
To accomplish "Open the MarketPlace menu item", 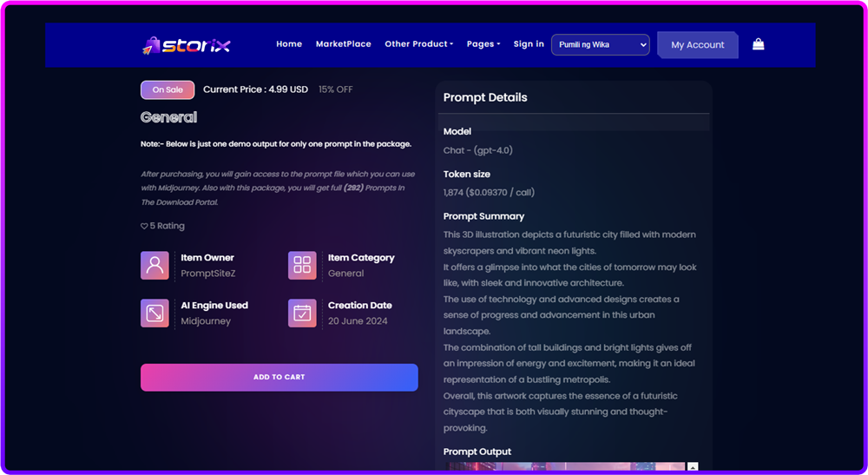I will click(x=343, y=43).
